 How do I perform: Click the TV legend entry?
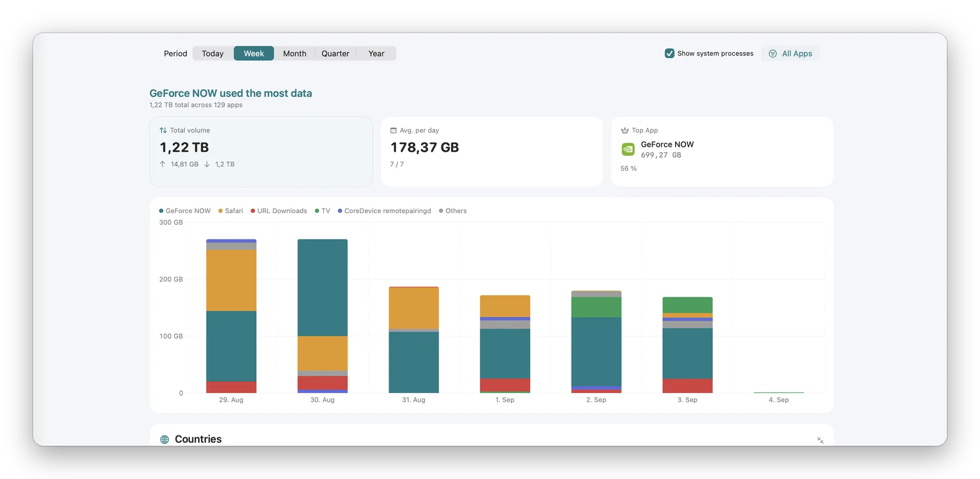click(322, 211)
